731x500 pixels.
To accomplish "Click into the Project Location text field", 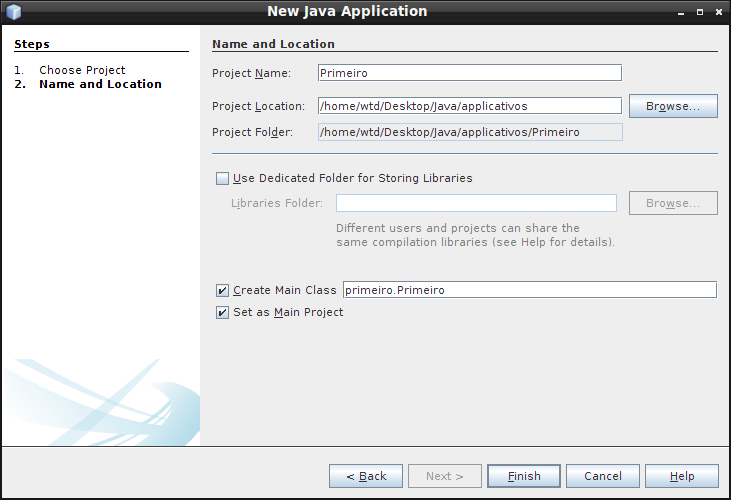I will click(470, 106).
